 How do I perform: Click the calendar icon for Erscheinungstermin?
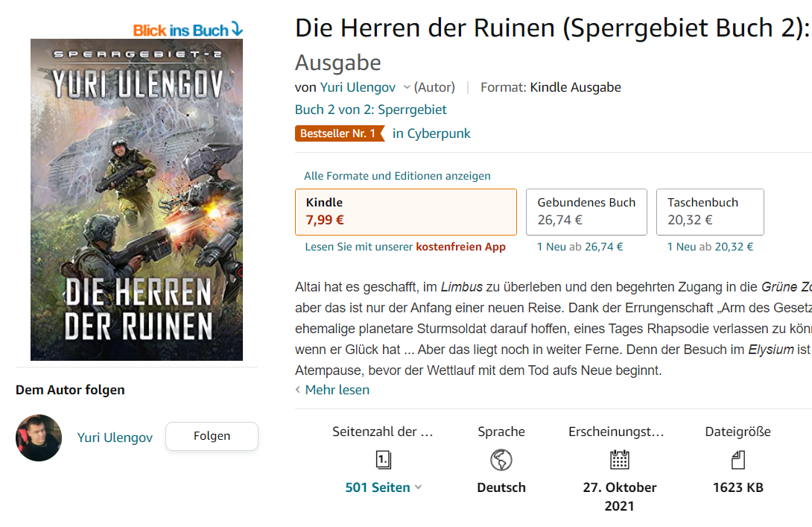(619, 460)
